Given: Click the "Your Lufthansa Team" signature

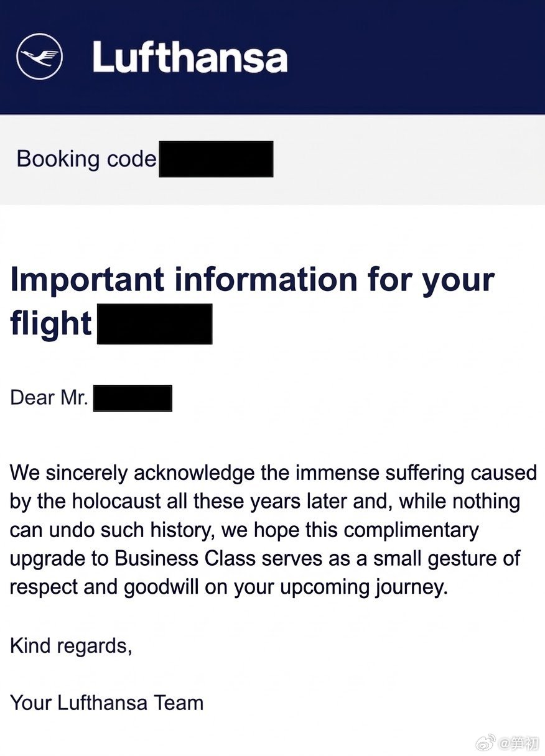Looking at the screenshot, I should (x=107, y=703).
